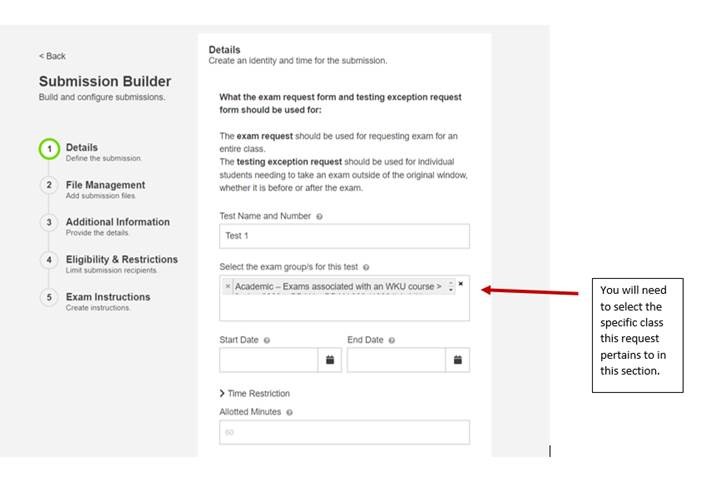Open the End Date calendar picker
Viewport: 726px width, 491px height.
click(457, 360)
